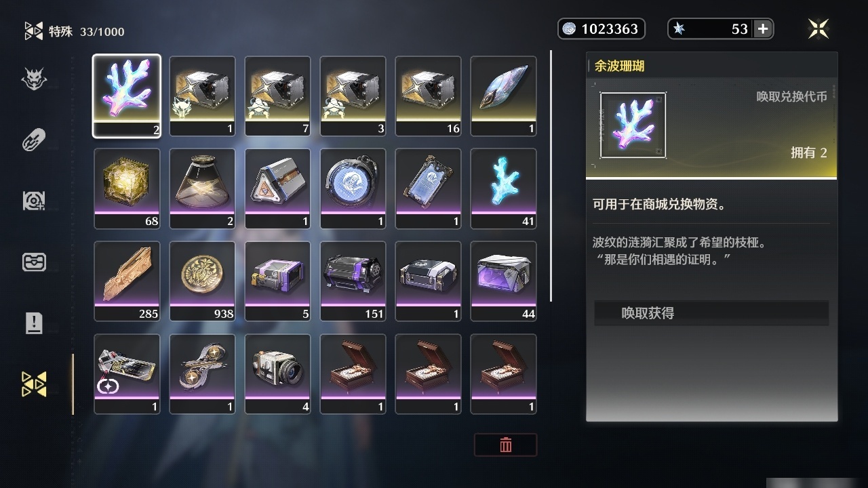
Task: Select the infinity-shaped item
Action: pyautogui.click(x=202, y=374)
